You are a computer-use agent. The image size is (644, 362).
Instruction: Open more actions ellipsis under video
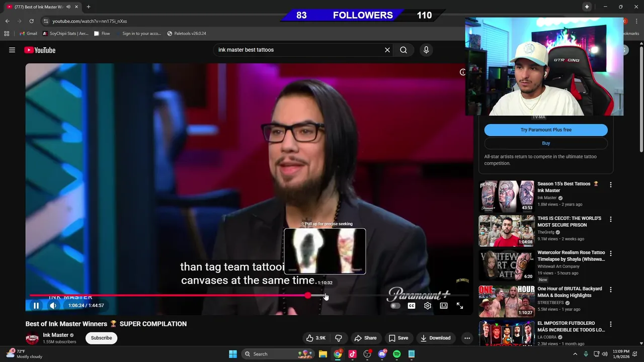(x=467, y=338)
